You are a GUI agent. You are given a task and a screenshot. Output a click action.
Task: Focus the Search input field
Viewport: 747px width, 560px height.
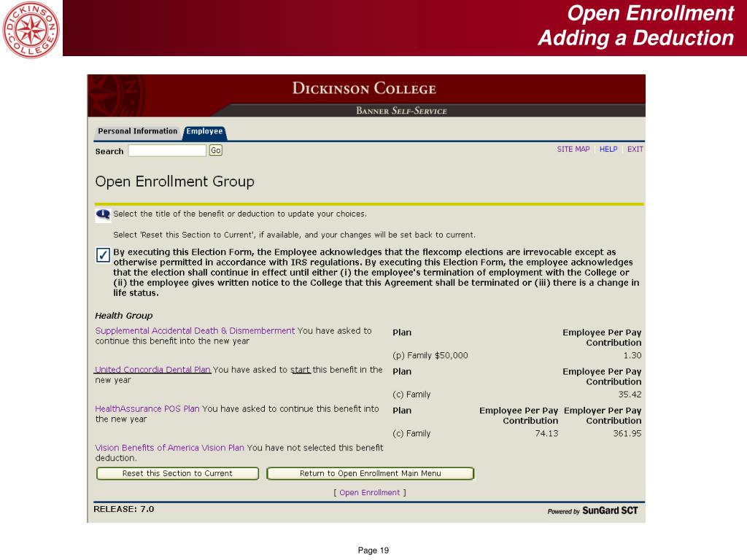point(167,150)
